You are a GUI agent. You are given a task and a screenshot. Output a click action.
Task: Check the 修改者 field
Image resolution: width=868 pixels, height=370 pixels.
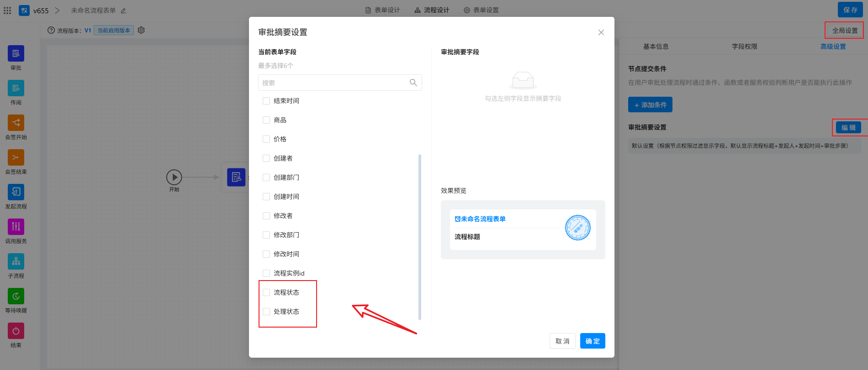(266, 216)
